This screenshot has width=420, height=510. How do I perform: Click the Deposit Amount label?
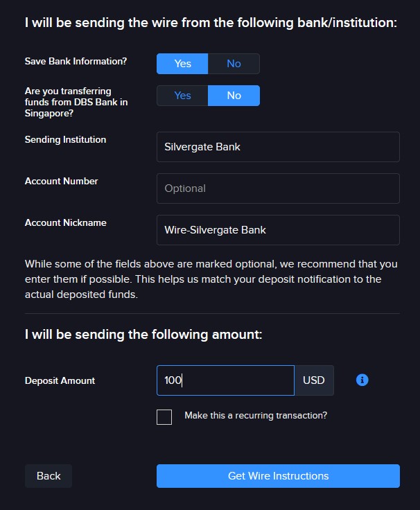pos(60,380)
